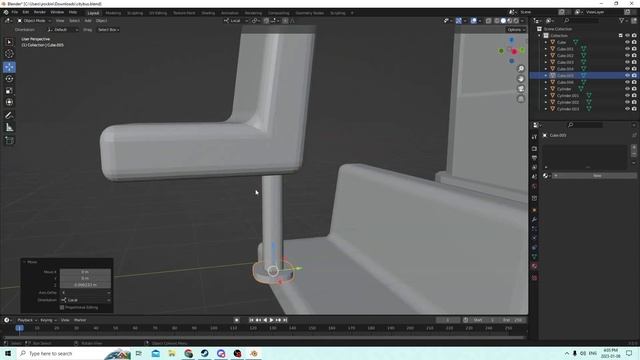This screenshot has width=640, height=360.
Task: Collapse the Move operator panel
Action: (x=24, y=262)
